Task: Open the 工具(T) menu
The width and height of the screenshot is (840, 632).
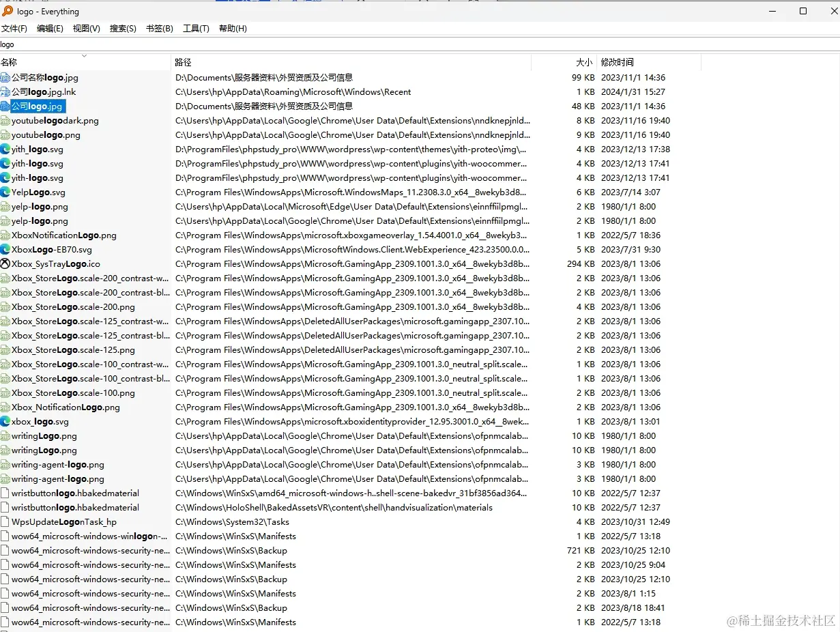Action: tap(196, 29)
